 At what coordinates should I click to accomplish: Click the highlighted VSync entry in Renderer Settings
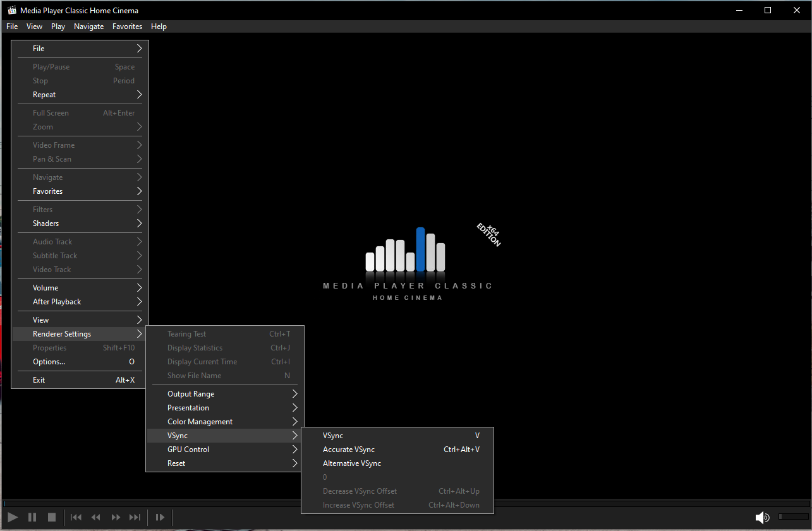click(225, 436)
